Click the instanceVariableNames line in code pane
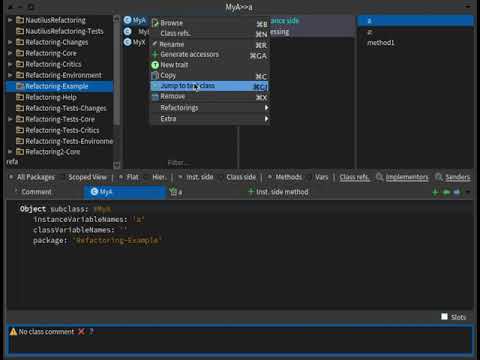The image size is (480, 360). point(88,219)
